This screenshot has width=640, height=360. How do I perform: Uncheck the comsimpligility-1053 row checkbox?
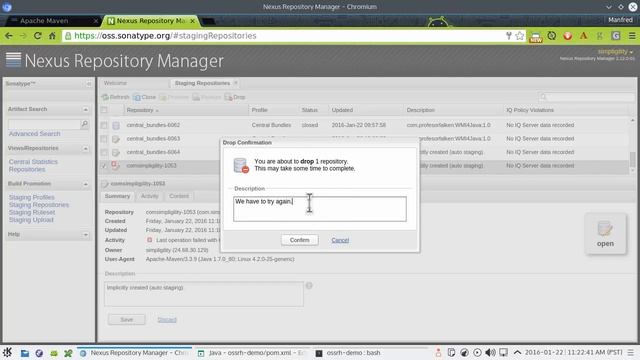(104, 166)
